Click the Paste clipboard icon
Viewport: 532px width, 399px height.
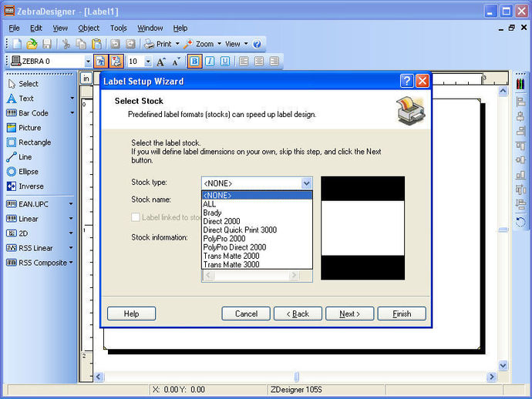(x=96, y=44)
